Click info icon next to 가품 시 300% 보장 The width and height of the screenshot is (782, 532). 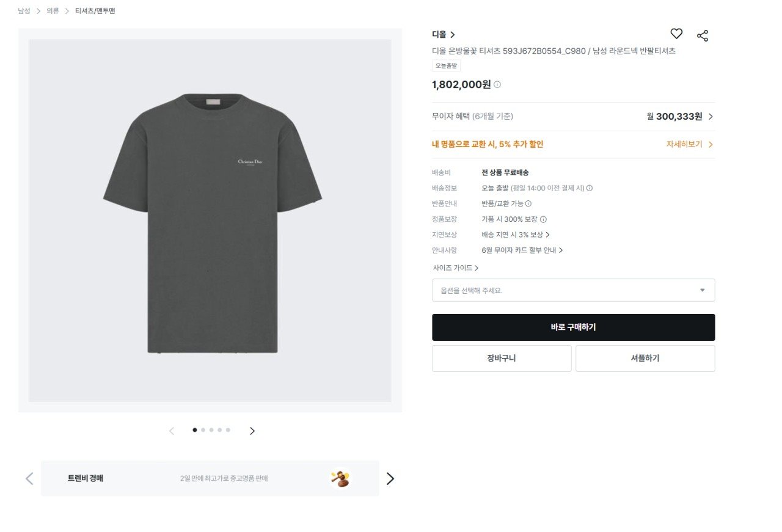click(543, 219)
